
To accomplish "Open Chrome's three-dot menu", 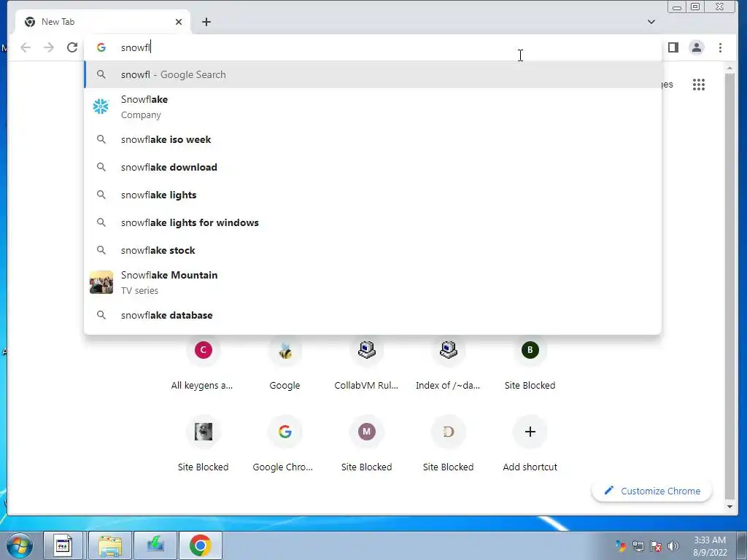I will tap(720, 47).
